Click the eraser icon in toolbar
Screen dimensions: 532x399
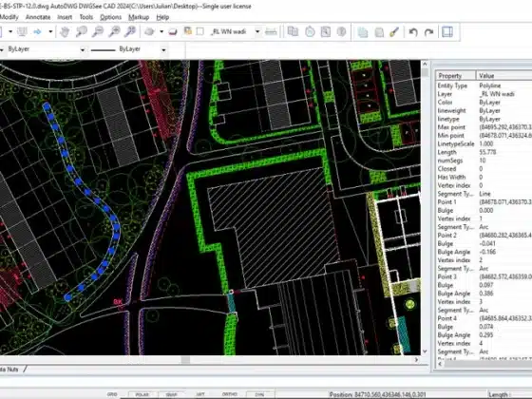[173, 32]
